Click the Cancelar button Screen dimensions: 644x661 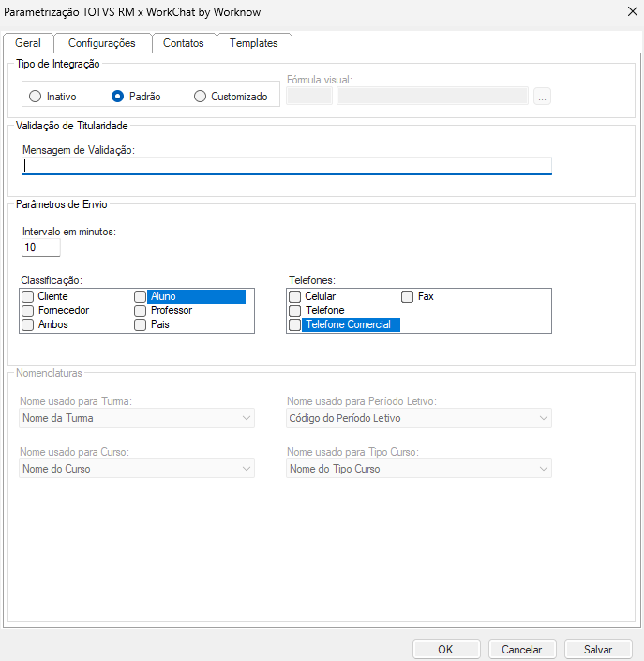pyautogui.click(x=521, y=649)
